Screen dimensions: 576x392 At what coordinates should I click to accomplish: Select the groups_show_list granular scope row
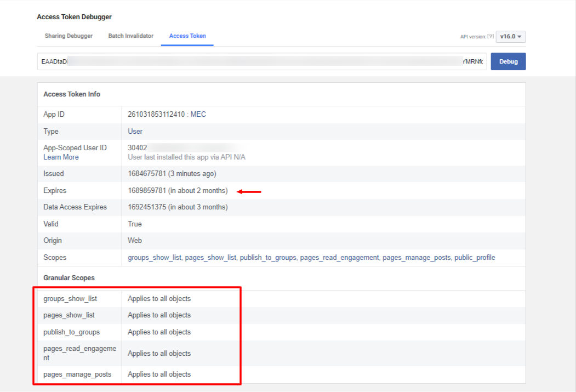[x=281, y=299]
